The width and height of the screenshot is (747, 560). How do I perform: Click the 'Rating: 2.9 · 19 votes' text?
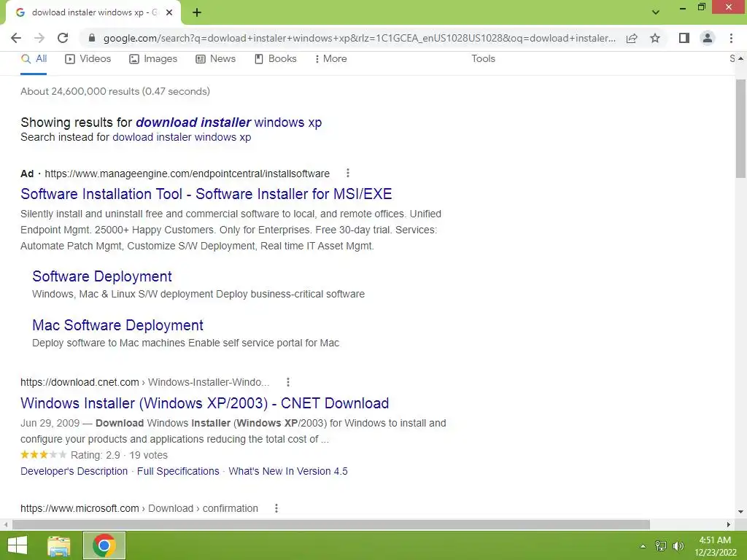[119, 455]
